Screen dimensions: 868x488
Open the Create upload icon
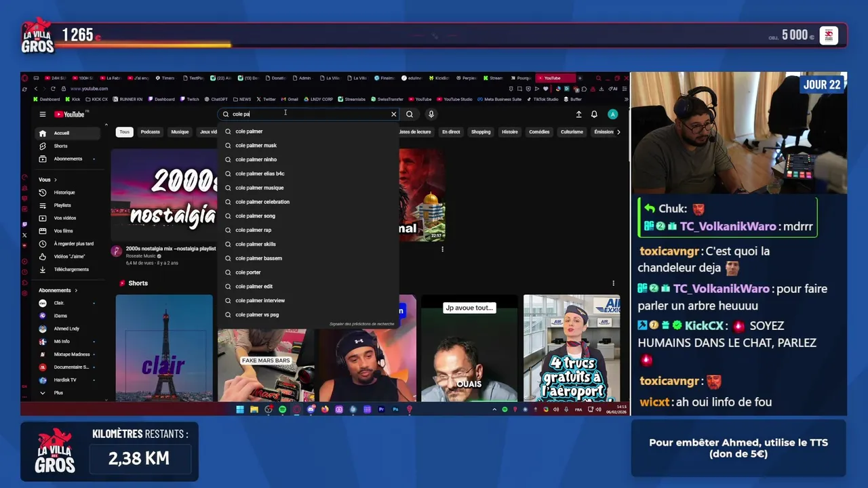[578, 115]
